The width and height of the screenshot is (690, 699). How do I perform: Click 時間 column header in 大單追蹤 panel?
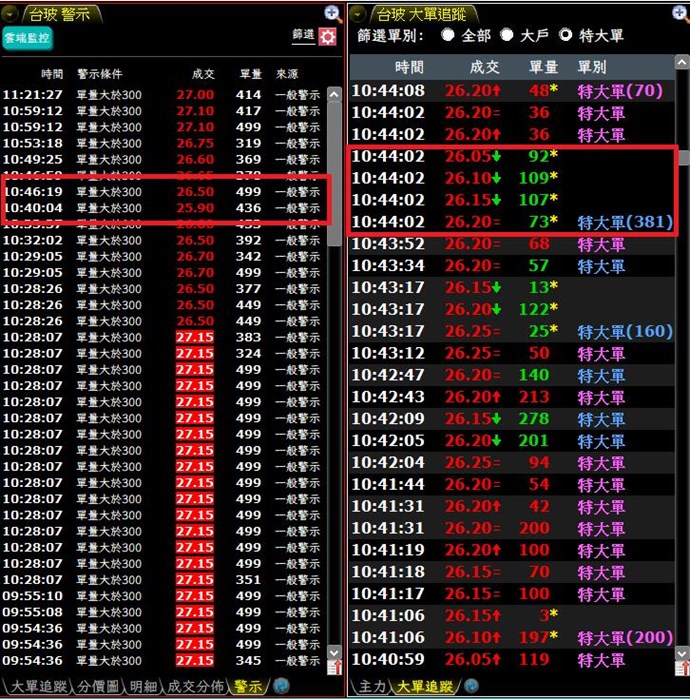[409, 67]
